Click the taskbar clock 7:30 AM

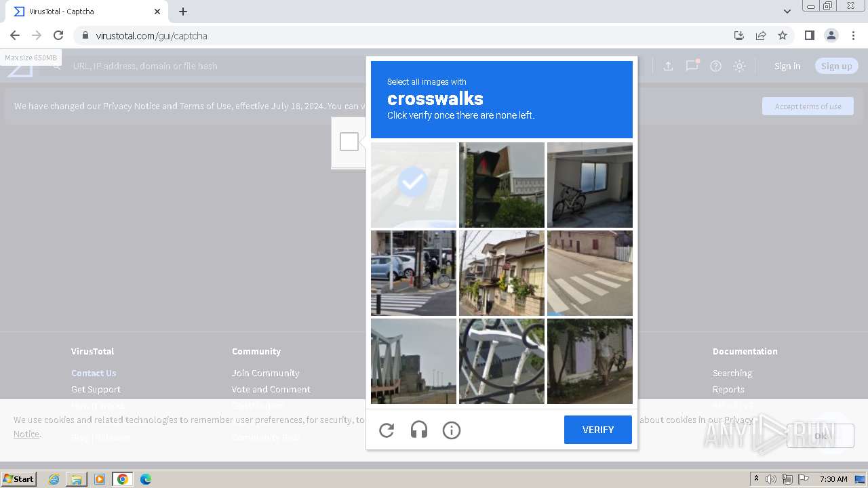click(833, 479)
